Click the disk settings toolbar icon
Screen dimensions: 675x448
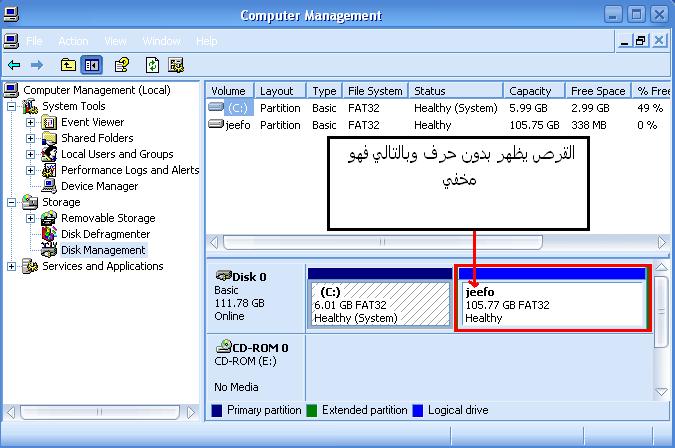[176, 65]
